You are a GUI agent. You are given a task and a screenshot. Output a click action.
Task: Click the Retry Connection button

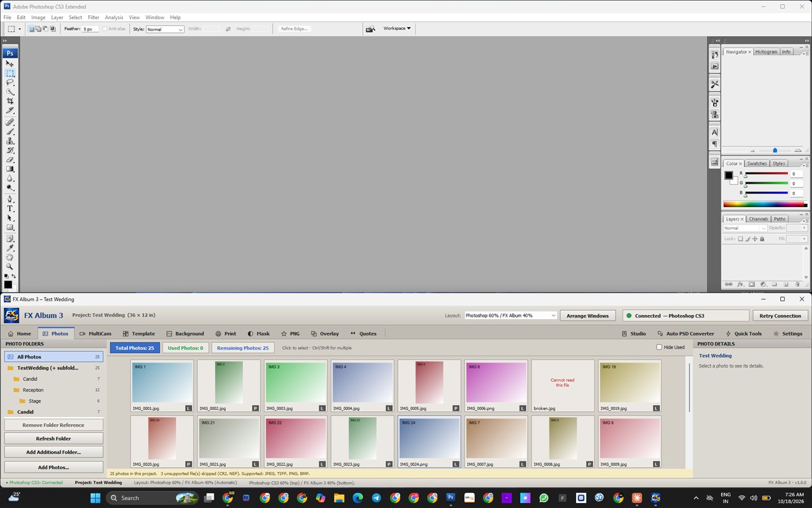pyautogui.click(x=780, y=316)
